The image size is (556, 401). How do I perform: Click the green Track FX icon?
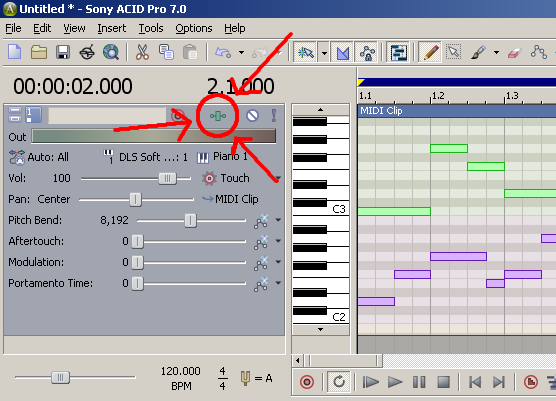pyautogui.click(x=218, y=116)
